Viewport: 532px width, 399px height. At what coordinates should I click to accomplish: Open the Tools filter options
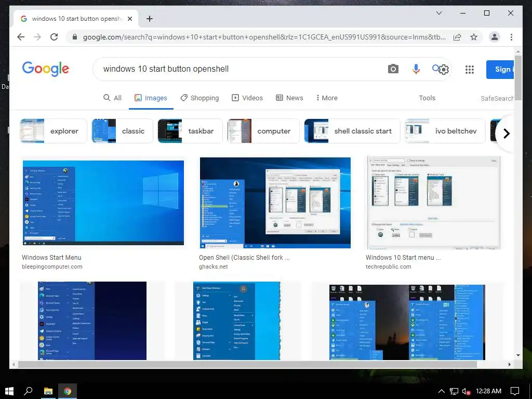coord(427,98)
